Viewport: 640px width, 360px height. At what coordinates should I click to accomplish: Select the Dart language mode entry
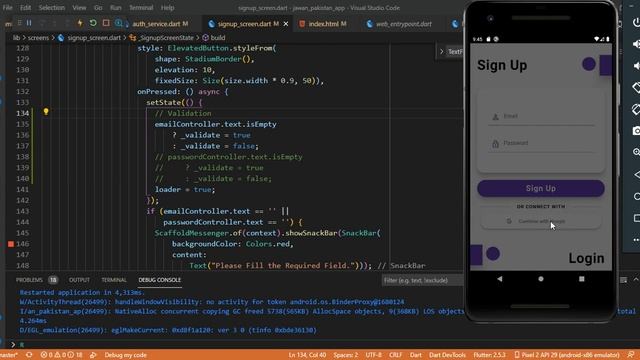416,355
